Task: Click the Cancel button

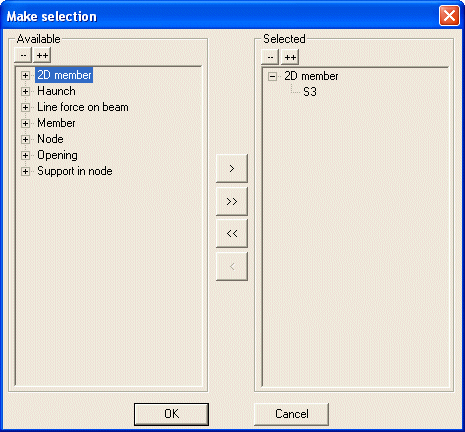Action: (291, 414)
